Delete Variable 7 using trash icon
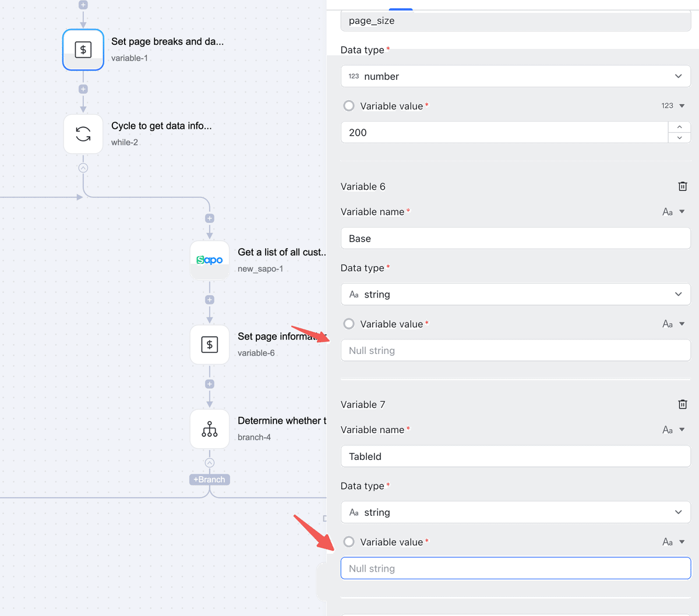The height and width of the screenshot is (616, 699). (683, 404)
